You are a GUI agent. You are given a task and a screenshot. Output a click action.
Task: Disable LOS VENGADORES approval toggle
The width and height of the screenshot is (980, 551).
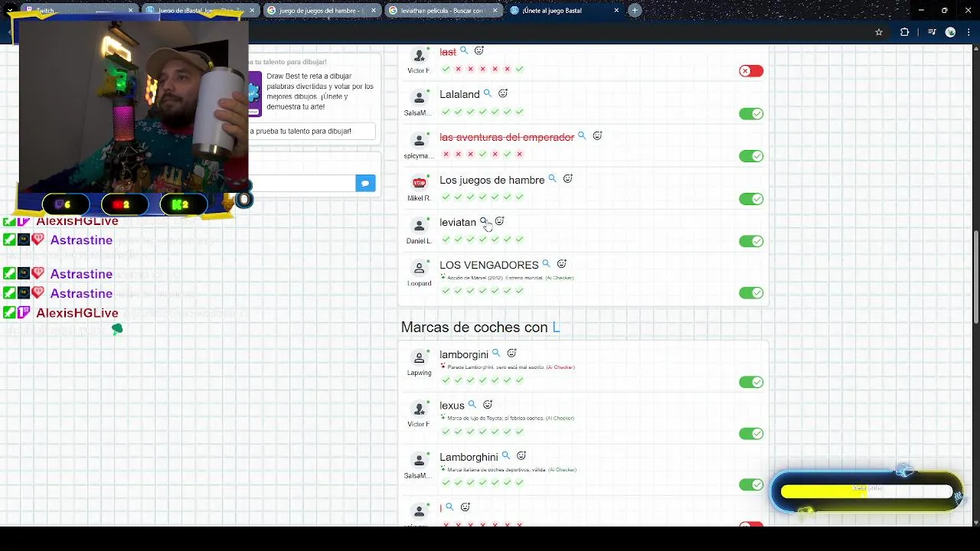(751, 293)
